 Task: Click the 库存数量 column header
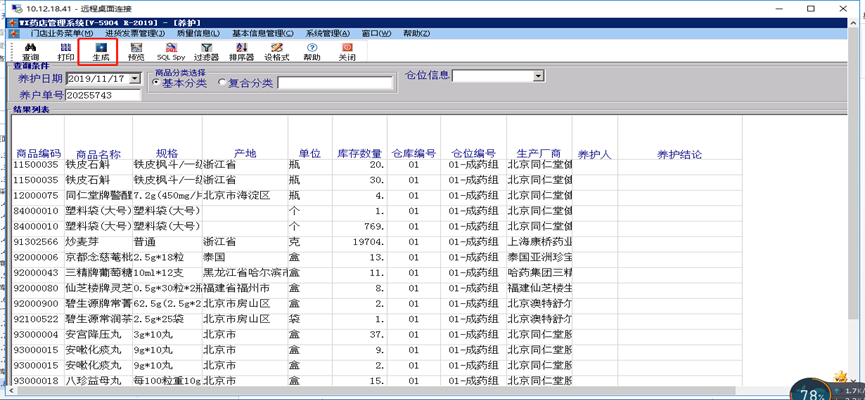coord(359,154)
